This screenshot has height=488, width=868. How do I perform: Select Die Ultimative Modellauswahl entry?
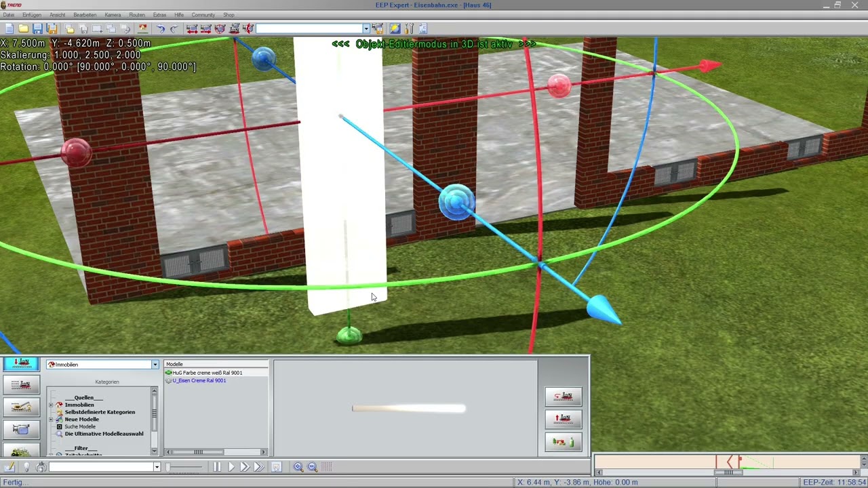[104, 434]
